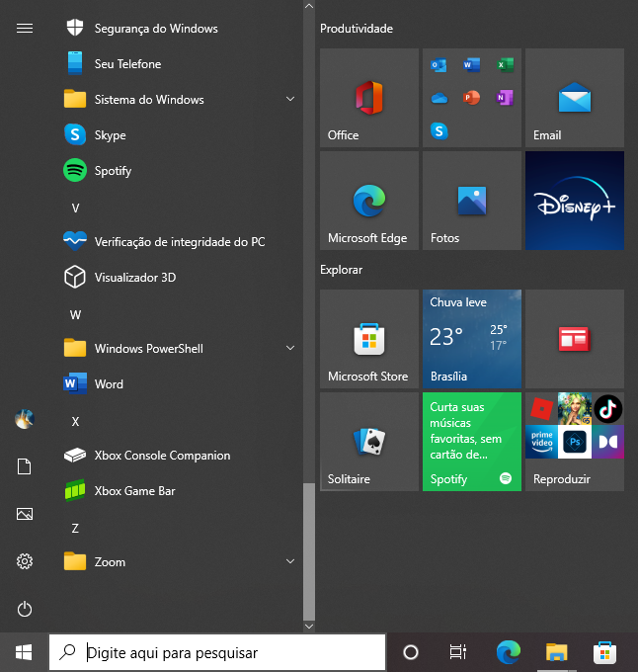The image size is (638, 672).
Task: Open the Email tile
Action: pos(575,98)
